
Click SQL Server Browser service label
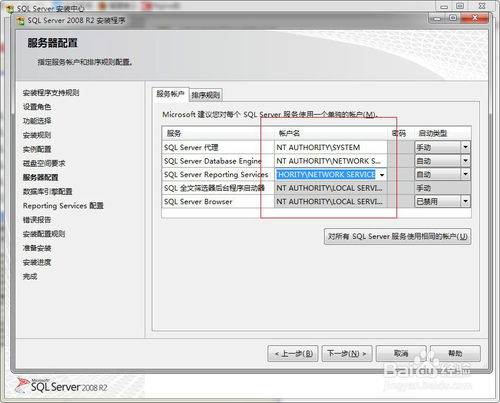(x=198, y=201)
